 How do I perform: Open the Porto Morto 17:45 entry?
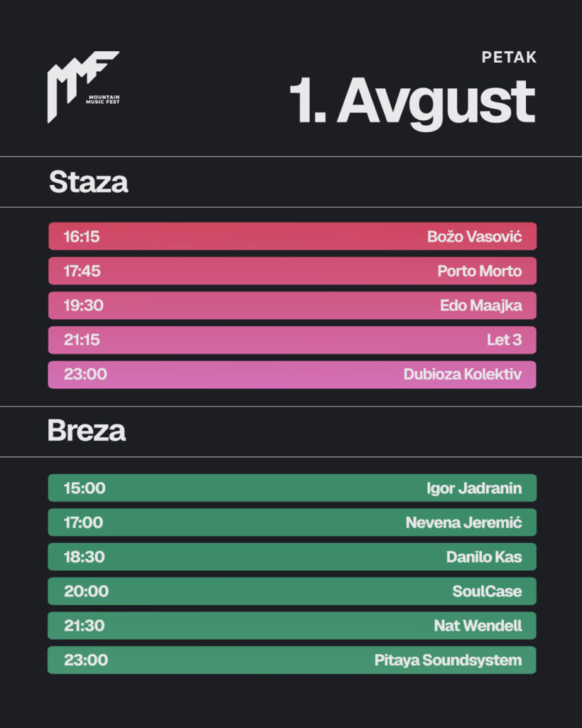tap(291, 271)
